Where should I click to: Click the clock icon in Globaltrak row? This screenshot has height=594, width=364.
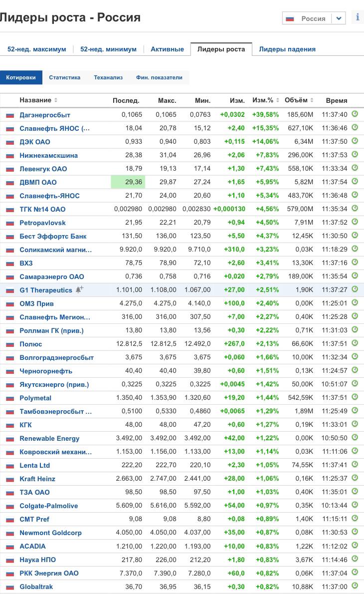pyautogui.click(x=355, y=586)
